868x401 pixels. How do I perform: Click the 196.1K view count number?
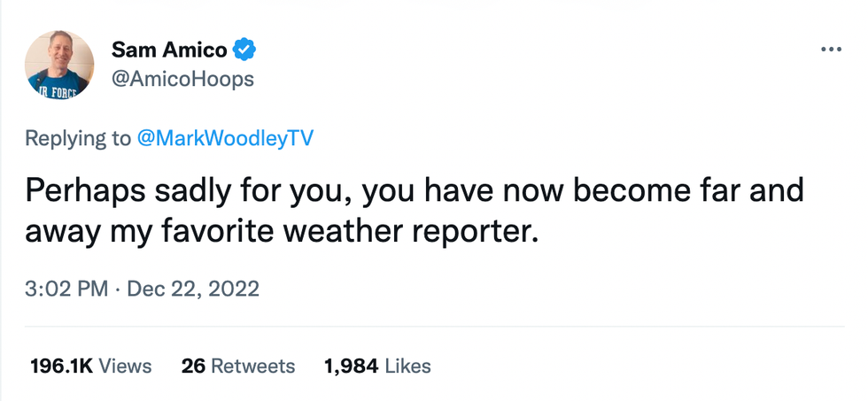pyautogui.click(x=59, y=366)
